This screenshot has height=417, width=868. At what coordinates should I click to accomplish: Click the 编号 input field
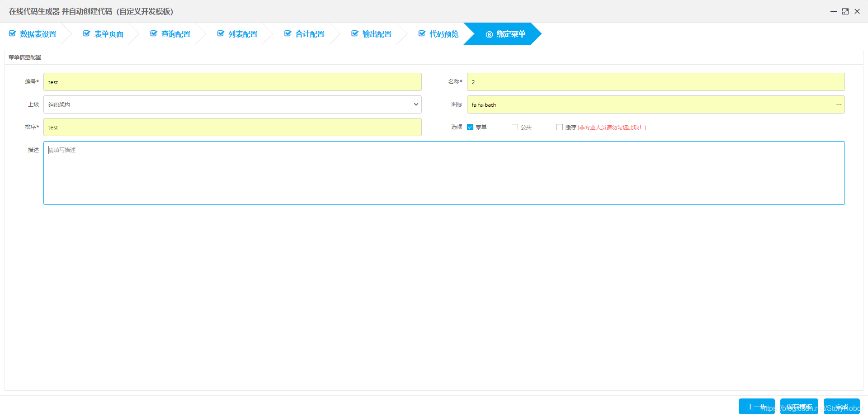[x=232, y=82]
